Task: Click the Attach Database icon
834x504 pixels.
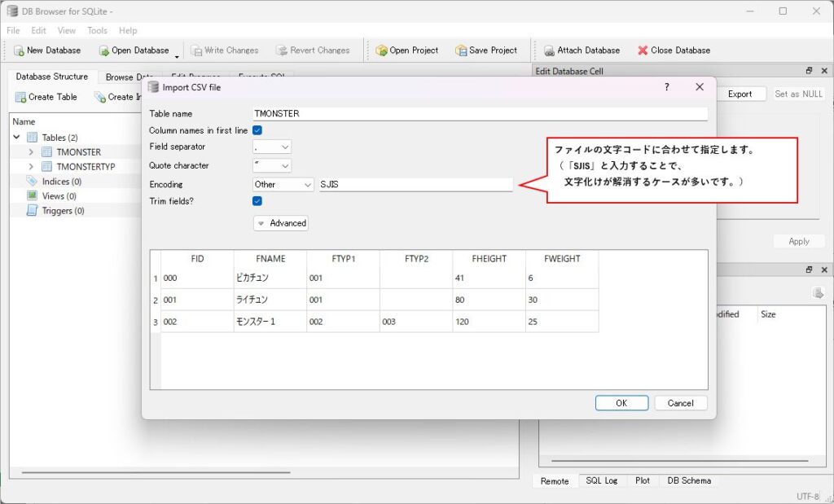Action: click(x=549, y=50)
